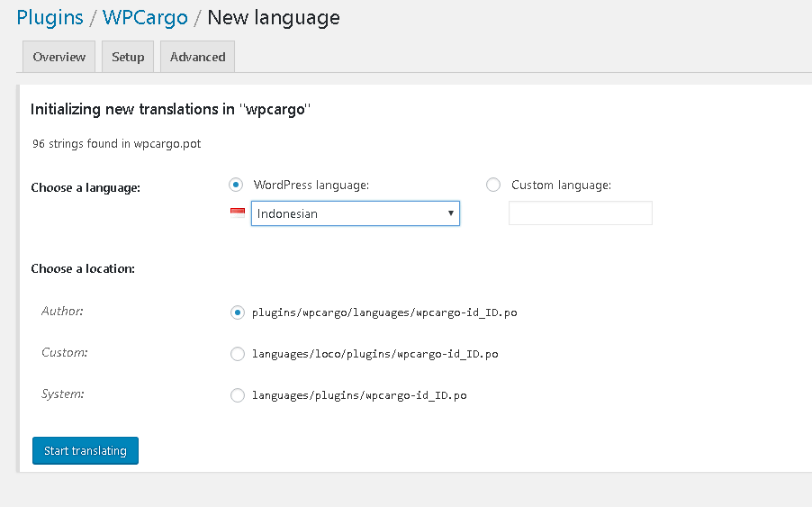Select the WordPress language radio button
The height and width of the screenshot is (507, 812).
[x=236, y=185]
